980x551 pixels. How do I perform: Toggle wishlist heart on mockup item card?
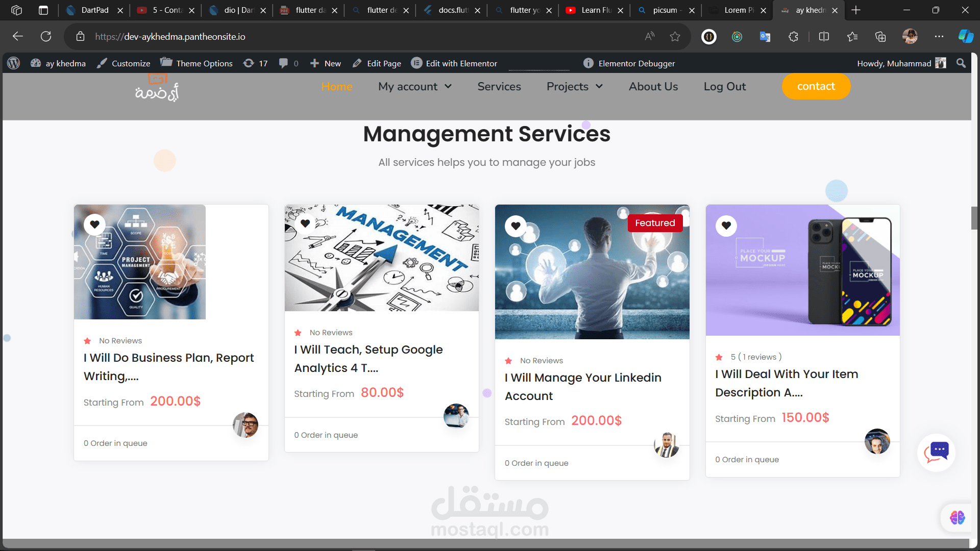[726, 226]
